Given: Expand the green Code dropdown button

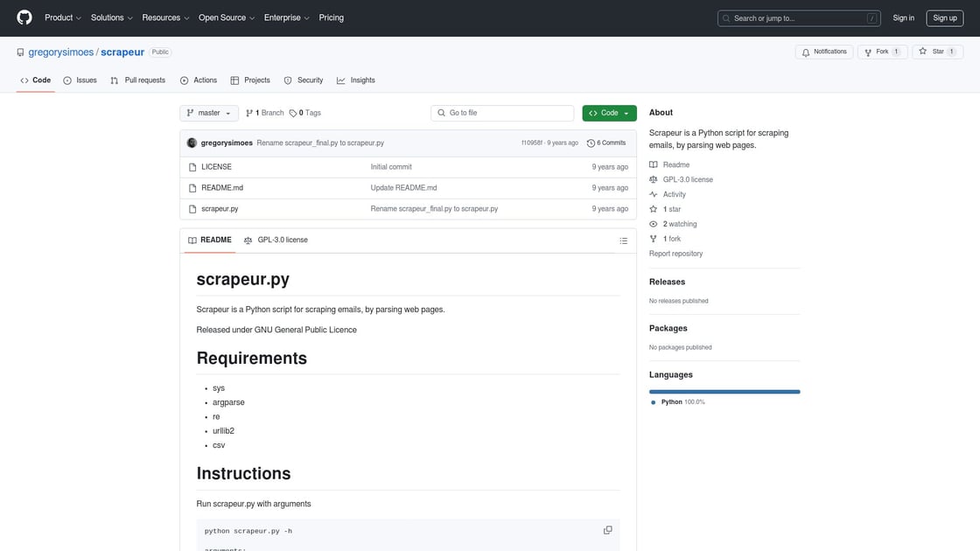Looking at the screenshot, I should pyautogui.click(x=609, y=113).
